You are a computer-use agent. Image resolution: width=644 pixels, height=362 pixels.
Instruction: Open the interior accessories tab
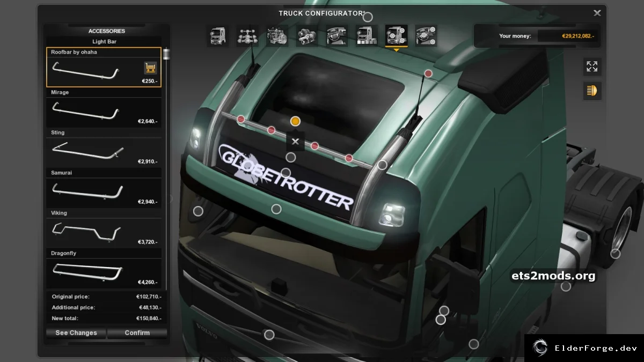(426, 36)
